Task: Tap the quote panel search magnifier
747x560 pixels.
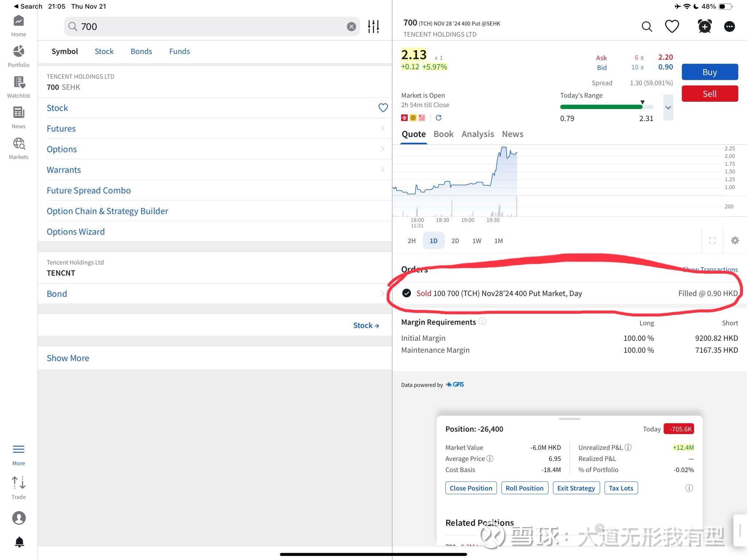Action: point(647,27)
